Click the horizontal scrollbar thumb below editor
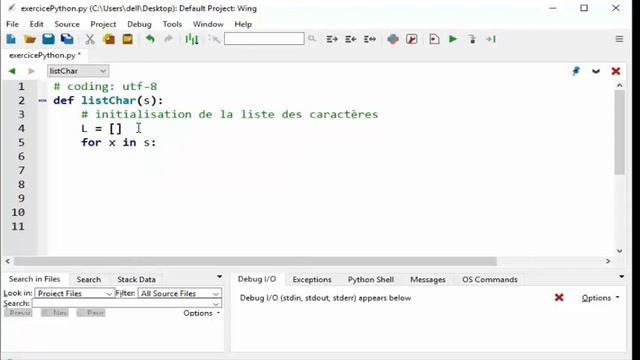This screenshot has height=360, width=640. click(255, 261)
